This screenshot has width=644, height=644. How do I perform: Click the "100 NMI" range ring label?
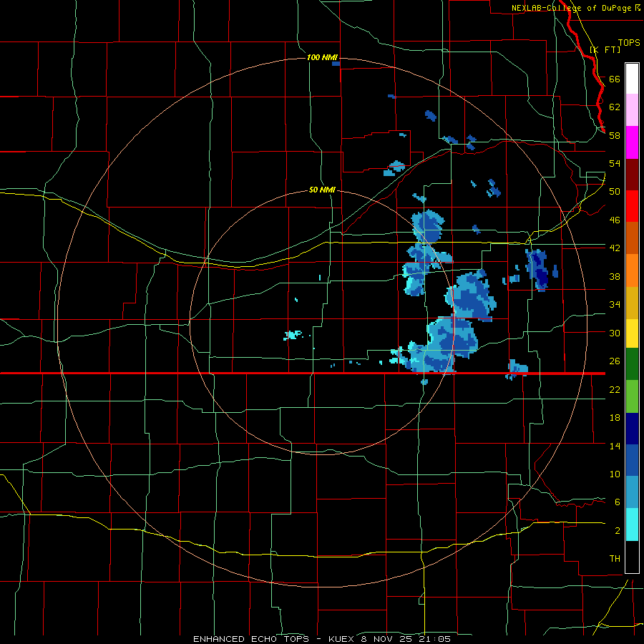coord(322,57)
